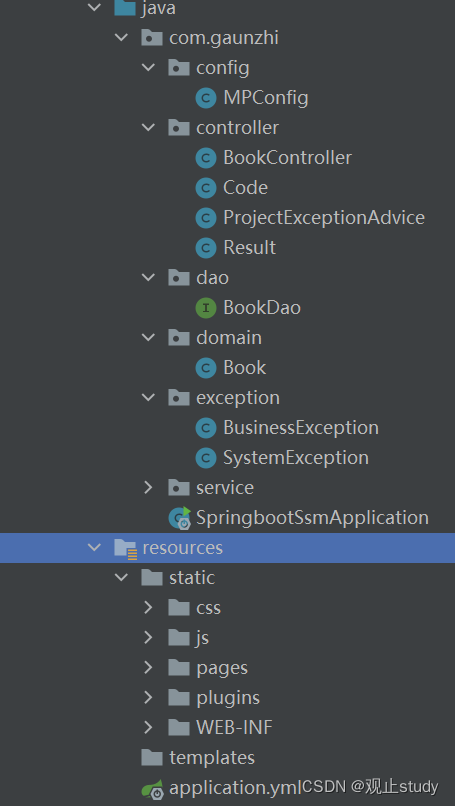Viewport: 455px width, 806px height.
Task: Click the Code class icon
Action: pos(206,188)
